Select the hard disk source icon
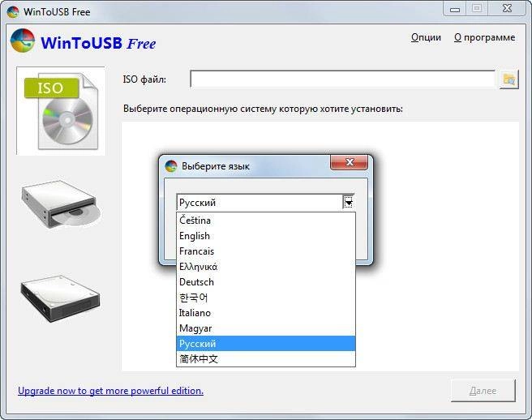This screenshot has width=532, height=420. 60,298
